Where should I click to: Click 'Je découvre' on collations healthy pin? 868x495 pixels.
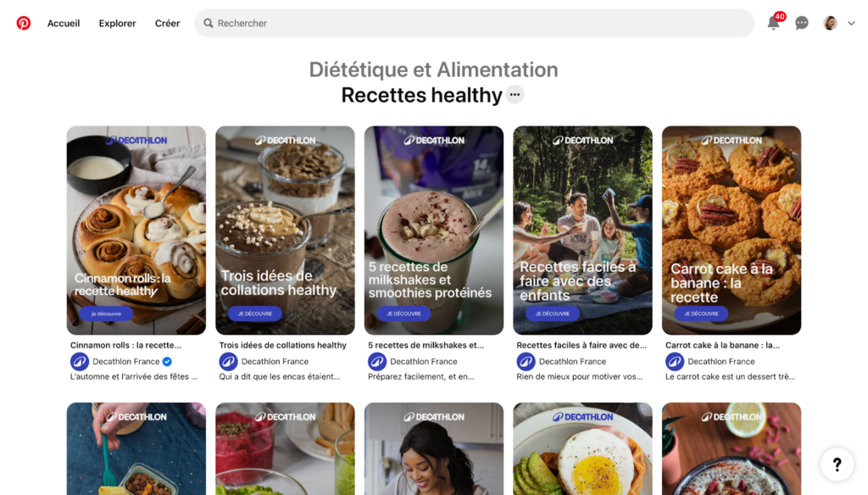[254, 314]
